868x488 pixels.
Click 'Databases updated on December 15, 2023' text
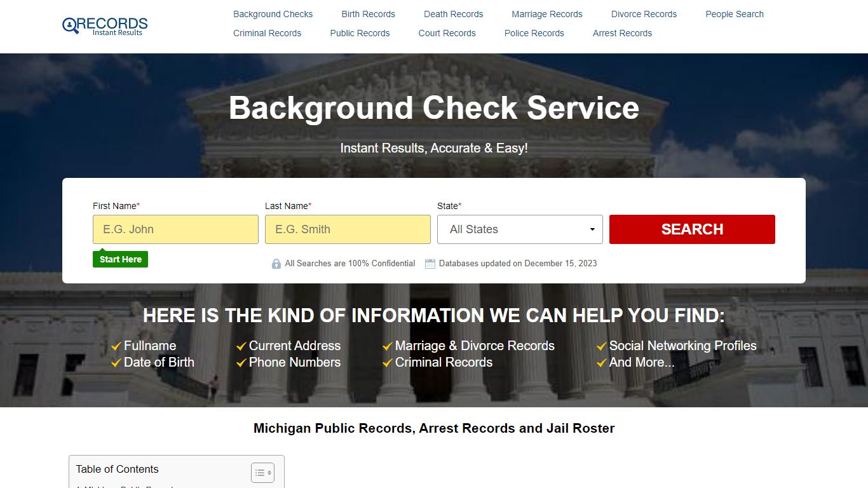click(518, 264)
